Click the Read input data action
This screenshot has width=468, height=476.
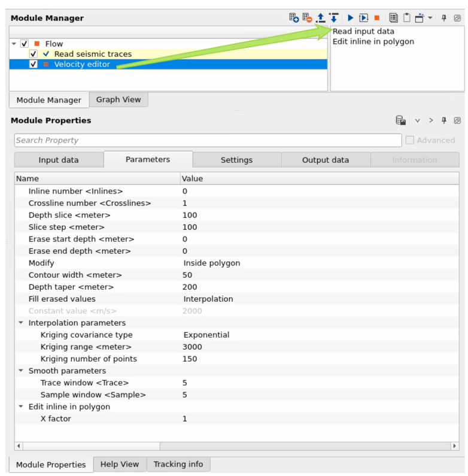coord(364,31)
